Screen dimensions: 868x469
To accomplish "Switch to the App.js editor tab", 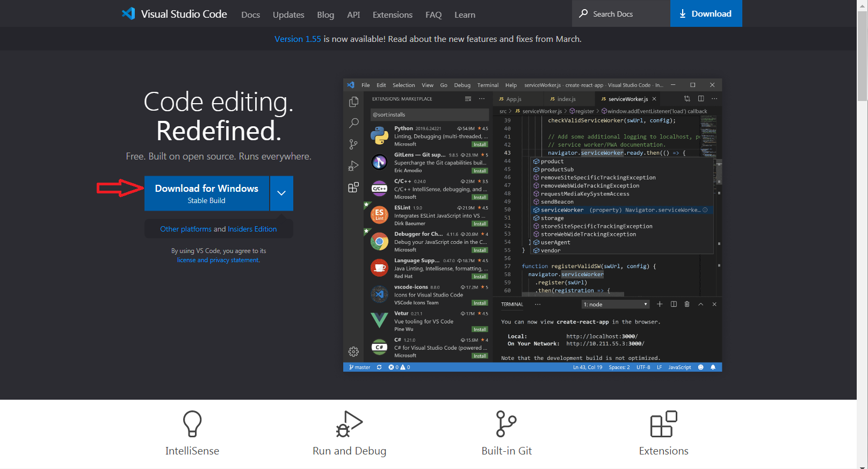I will point(514,99).
